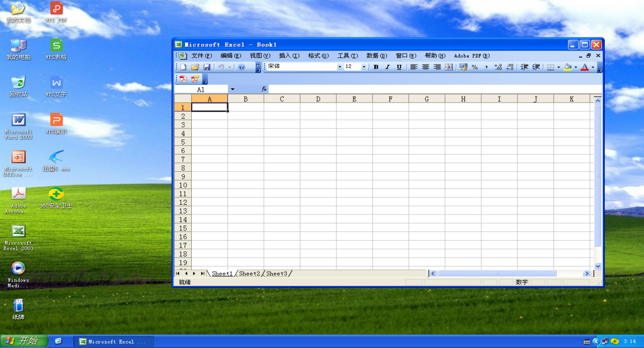Click the 开始 Start button
Screen dimensions: 644x348
pyautogui.click(x=24, y=341)
